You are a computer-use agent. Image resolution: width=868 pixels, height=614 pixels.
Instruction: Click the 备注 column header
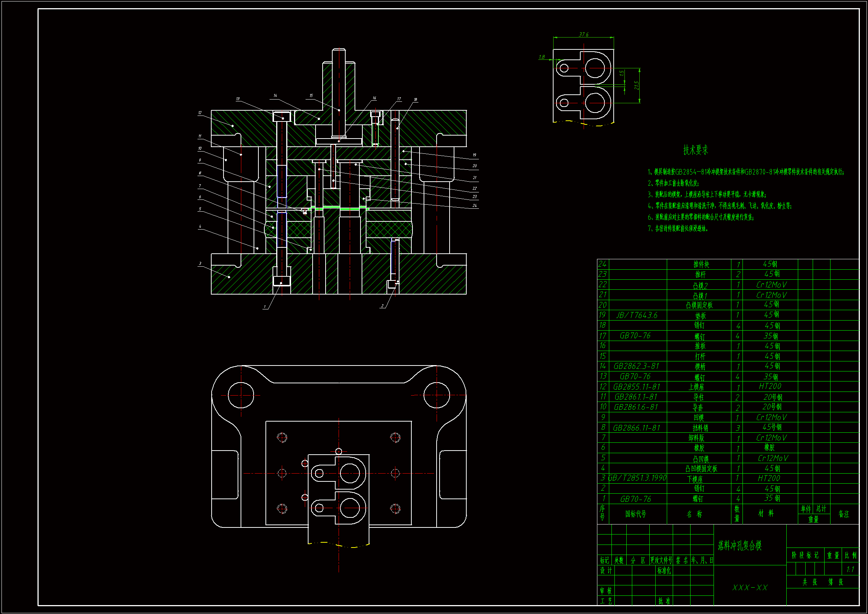(843, 514)
